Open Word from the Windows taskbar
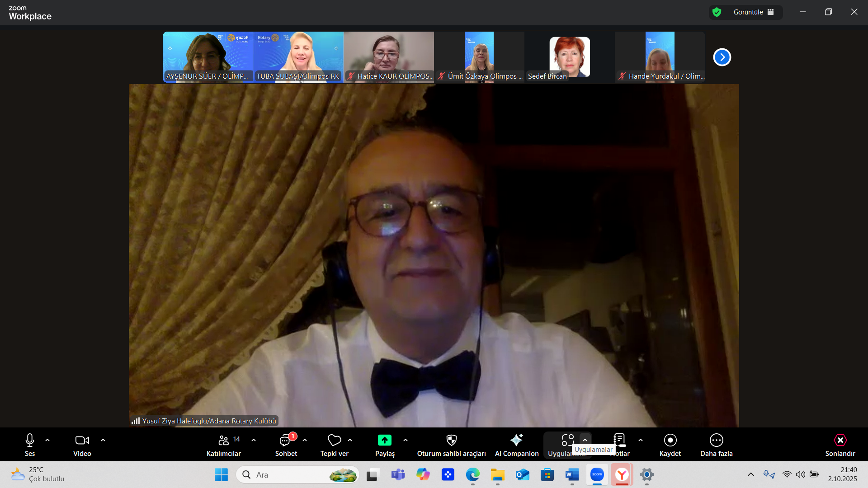Screen dimensions: 868x488 (572, 475)
